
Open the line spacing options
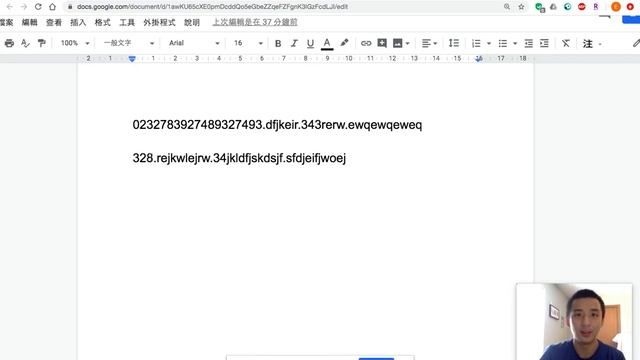[x=454, y=43]
